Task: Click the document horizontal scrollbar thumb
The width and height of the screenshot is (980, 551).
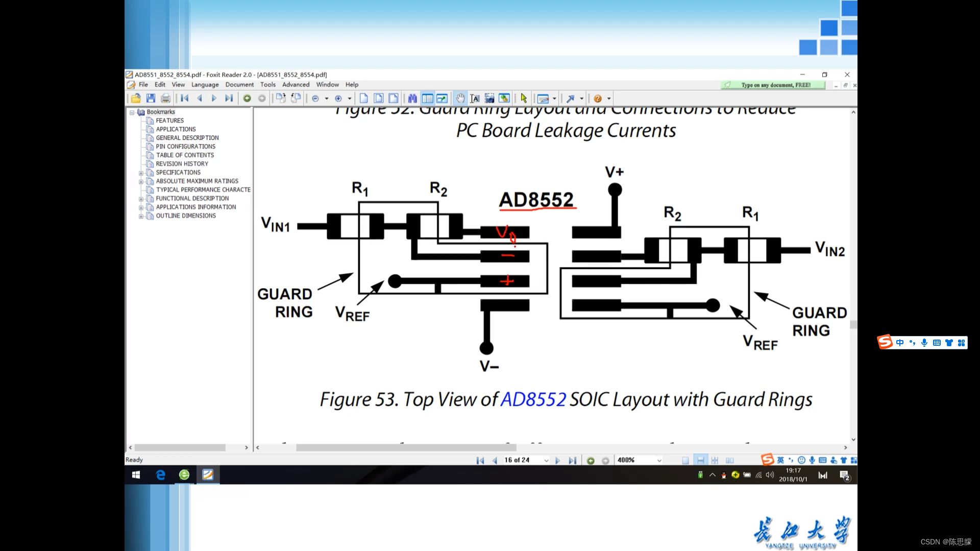Action: [406, 447]
